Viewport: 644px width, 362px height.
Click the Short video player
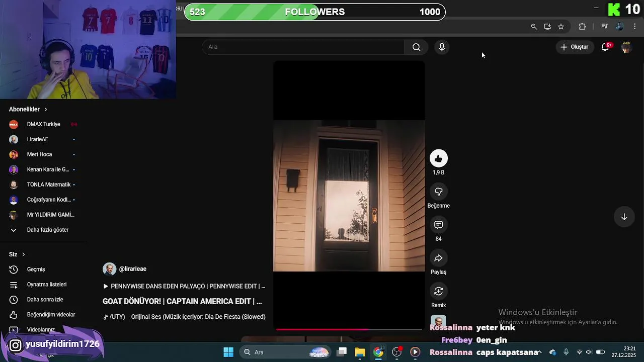tap(349, 196)
